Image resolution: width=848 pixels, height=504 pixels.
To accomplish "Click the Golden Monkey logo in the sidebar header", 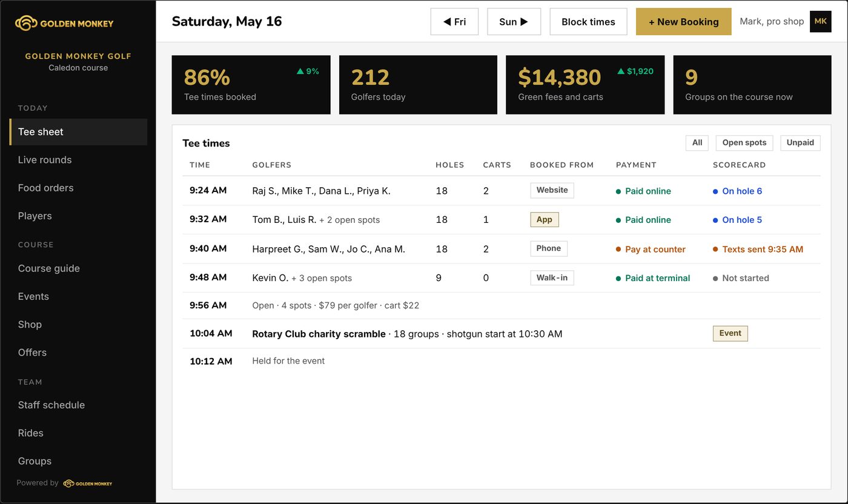I will 64,24.
